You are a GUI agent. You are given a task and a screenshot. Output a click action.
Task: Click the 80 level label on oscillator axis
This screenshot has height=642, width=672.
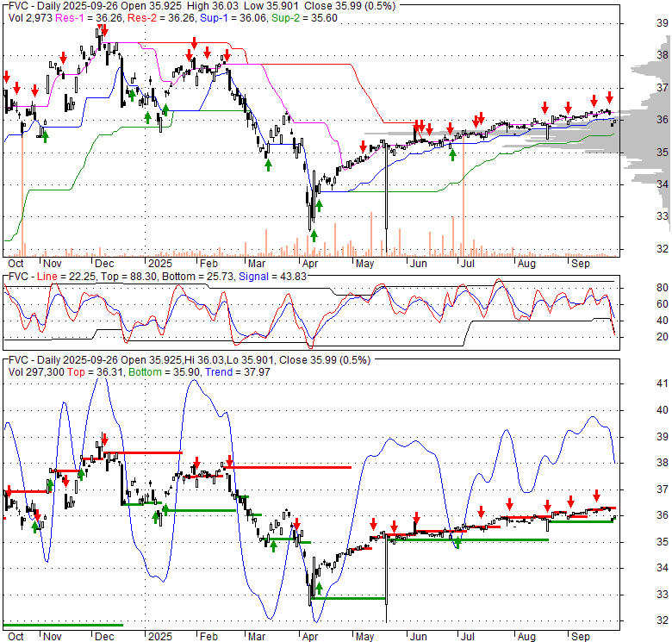click(x=663, y=288)
